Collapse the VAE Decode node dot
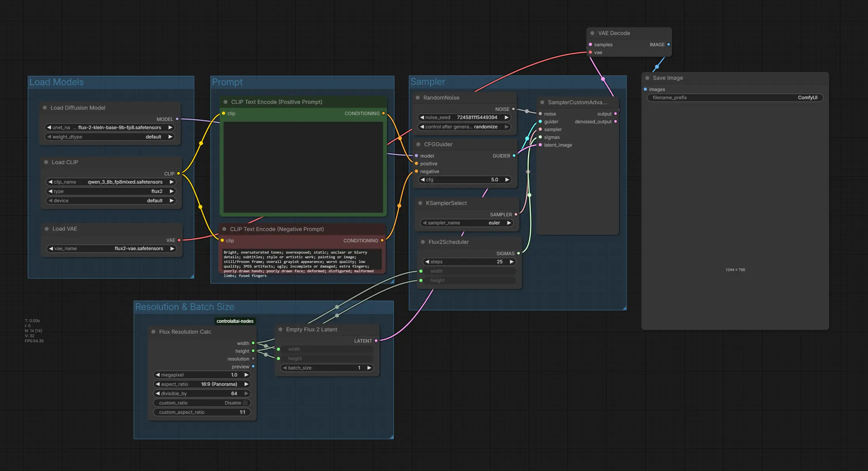Viewport: 868px width, 471px height. click(x=592, y=33)
